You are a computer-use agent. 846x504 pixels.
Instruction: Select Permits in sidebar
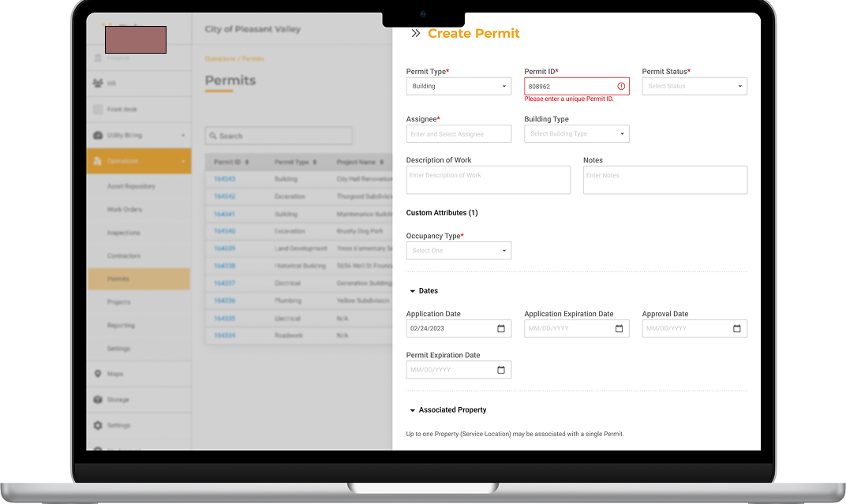tap(139, 279)
